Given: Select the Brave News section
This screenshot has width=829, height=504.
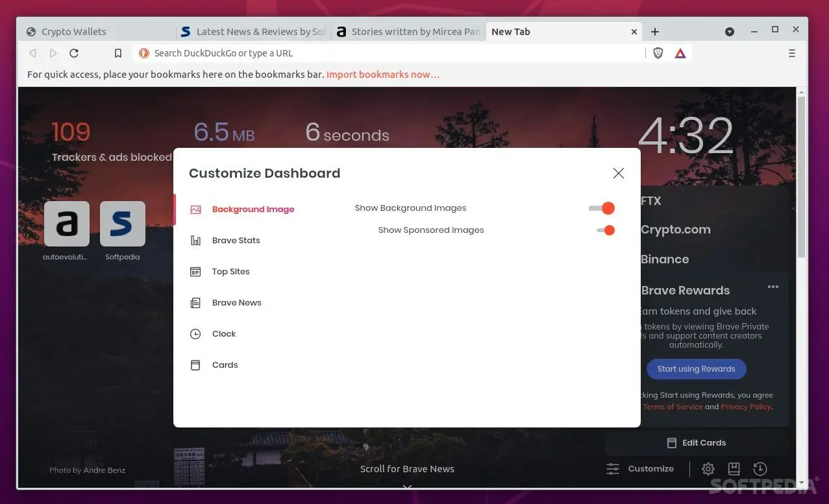Looking at the screenshot, I should 237,303.
